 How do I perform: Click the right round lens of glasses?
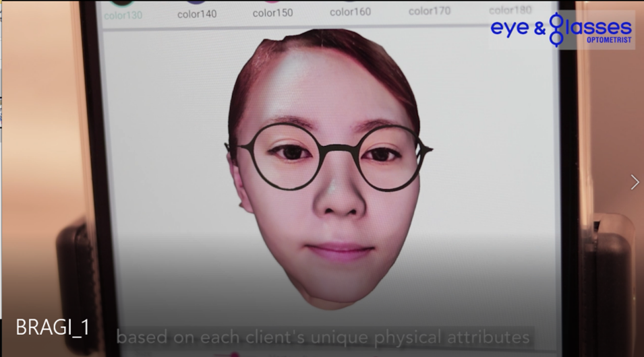pyautogui.click(x=388, y=157)
